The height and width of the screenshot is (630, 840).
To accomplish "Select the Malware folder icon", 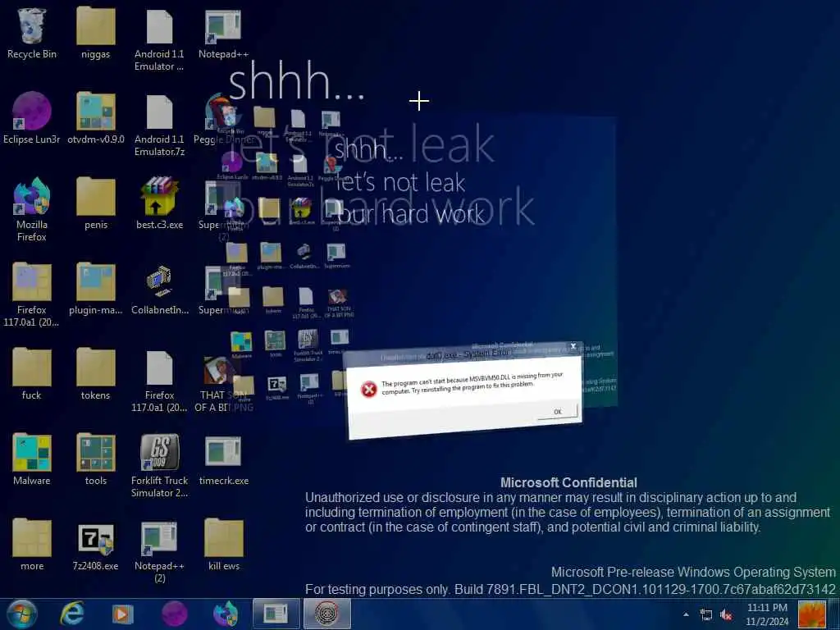I will [32, 459].
